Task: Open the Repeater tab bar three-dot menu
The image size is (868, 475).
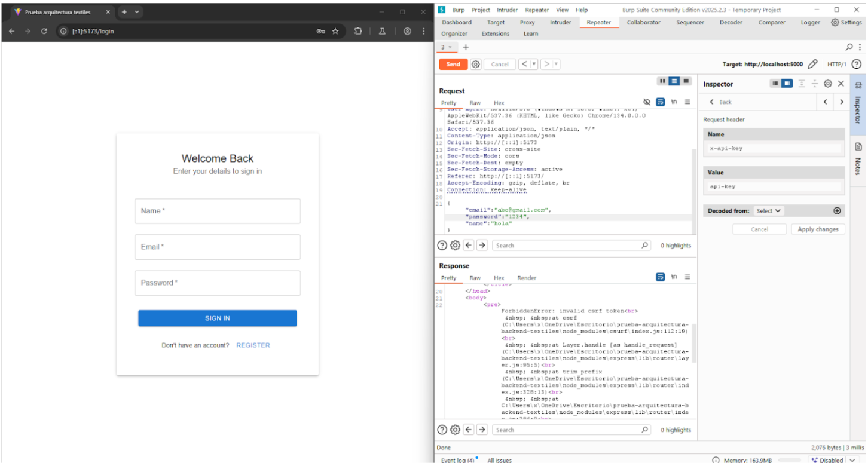Action: (x=860, y=47)
